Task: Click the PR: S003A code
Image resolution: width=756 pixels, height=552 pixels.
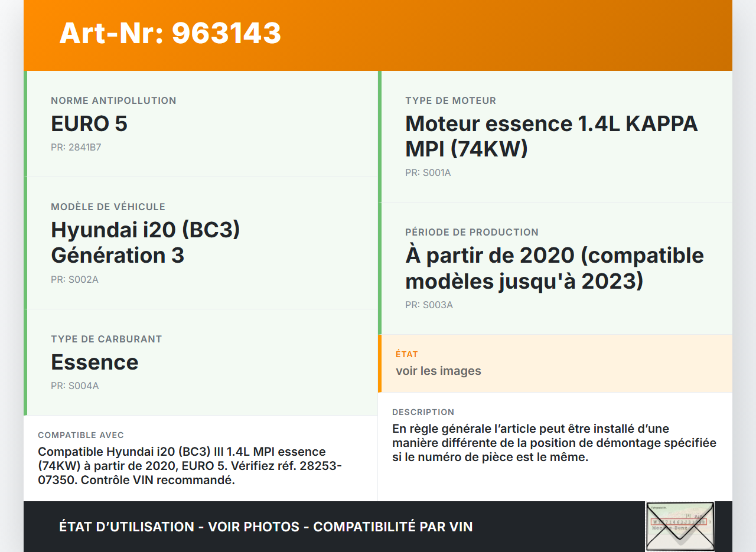Action: point(429,305)
